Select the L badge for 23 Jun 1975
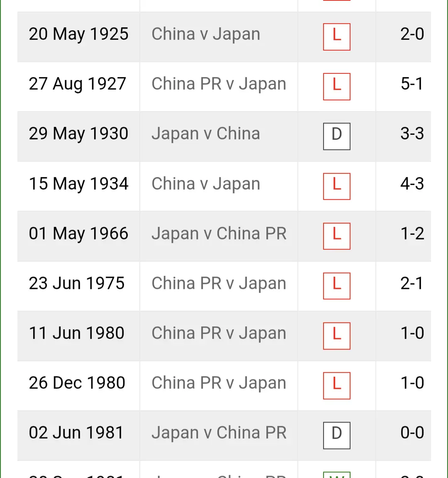This screenshot has width=448, height=478. [x=336, y=286]
